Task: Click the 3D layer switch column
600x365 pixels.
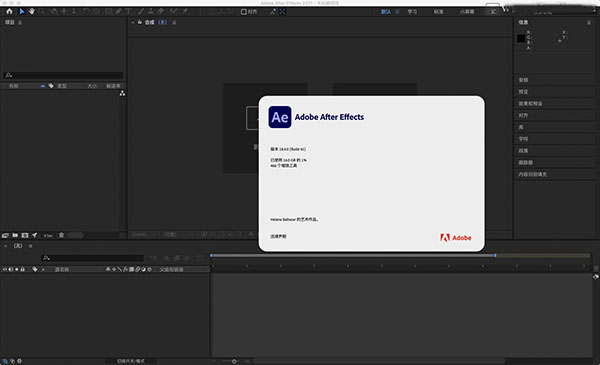Action: click(x=149, y=269)
